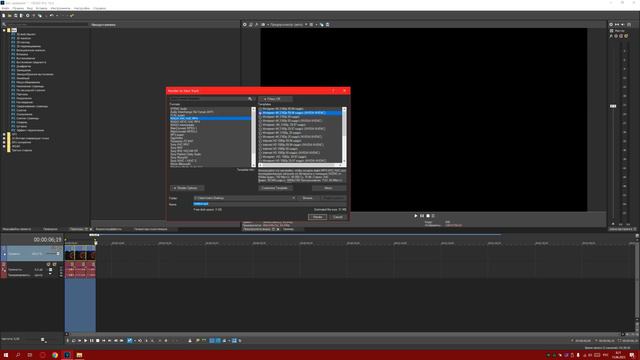Toggle Enable Snapping in timeline toolbar
Screen dimensions: 640x360
[212, 340]
